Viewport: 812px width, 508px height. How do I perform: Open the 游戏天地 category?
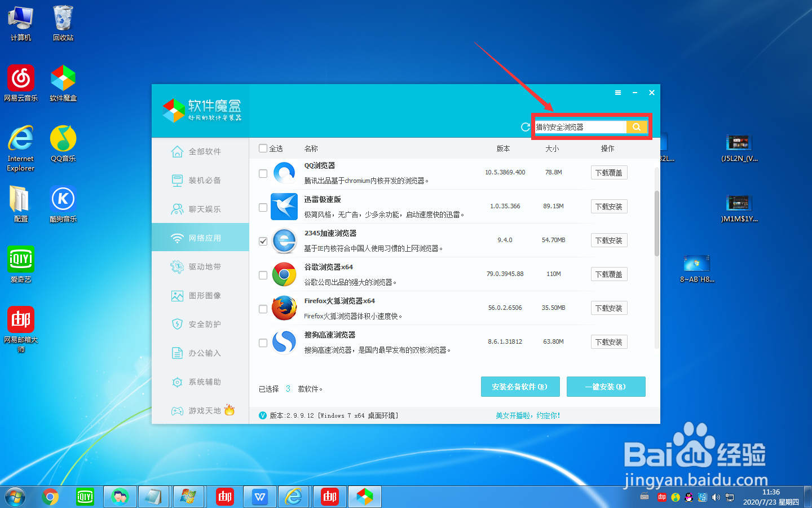click(200, 411)
